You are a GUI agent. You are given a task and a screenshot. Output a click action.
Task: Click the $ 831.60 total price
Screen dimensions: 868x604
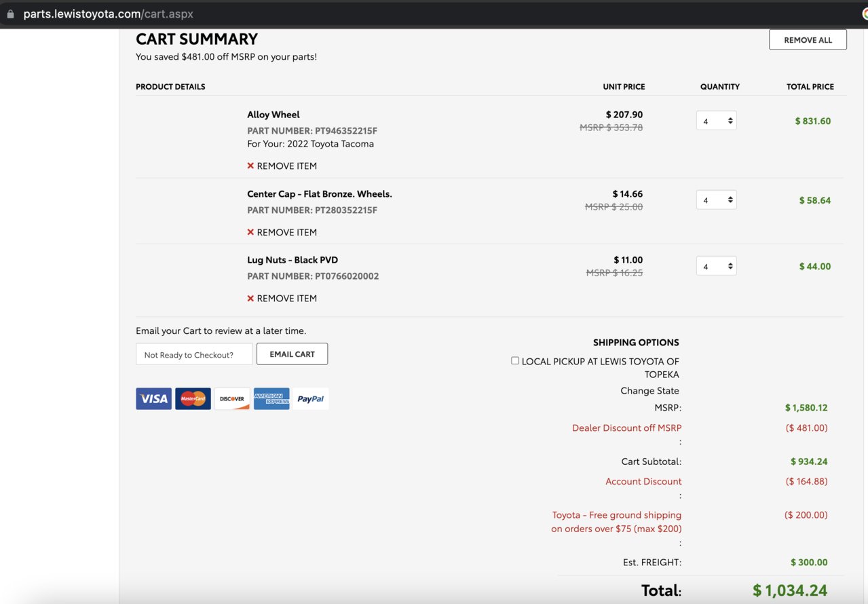coord(813,121)
